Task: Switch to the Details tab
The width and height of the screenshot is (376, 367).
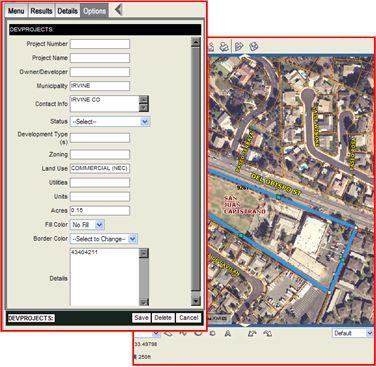Action: coord(67,11)
